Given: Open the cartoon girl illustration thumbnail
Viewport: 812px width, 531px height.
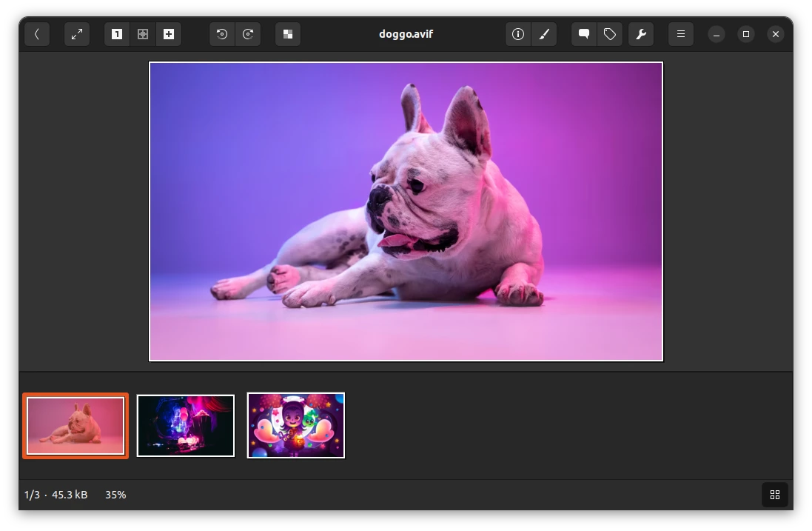Looking at the screenshot, I should click(x=296, y=426).
